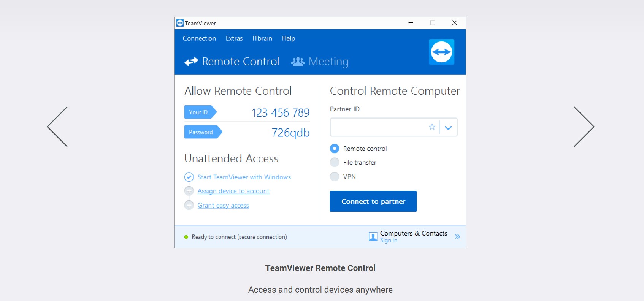Open the Extras menu

pos(234,38)
